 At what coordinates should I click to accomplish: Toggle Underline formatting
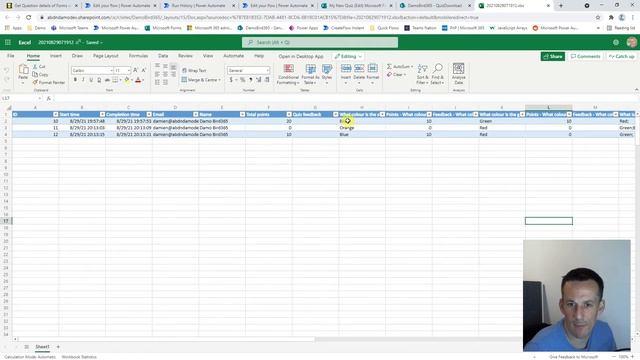[91, 80]
